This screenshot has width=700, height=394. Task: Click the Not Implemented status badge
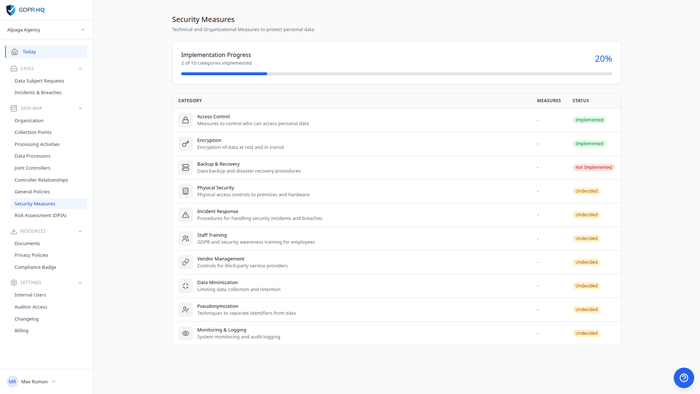coord(593,167)
